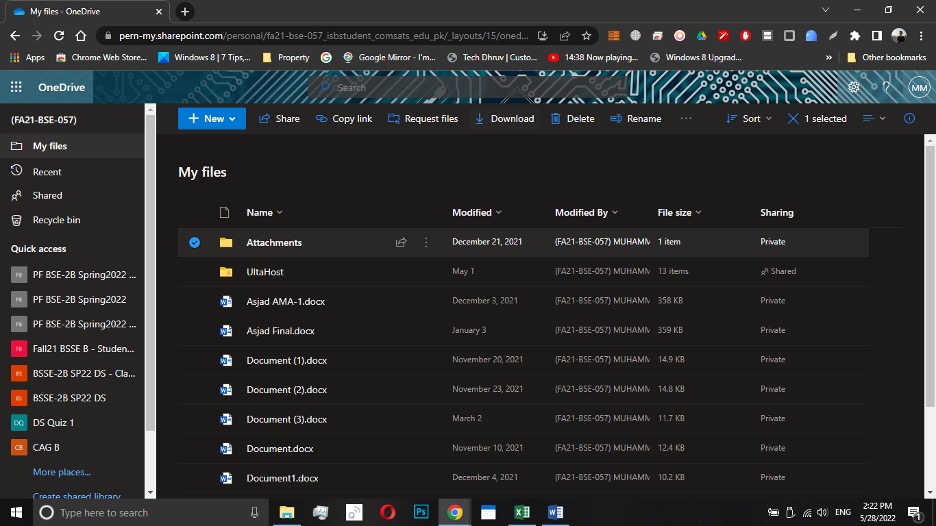Open the UltaHost folder icon
Screen dimensions: 936x526
226,272
